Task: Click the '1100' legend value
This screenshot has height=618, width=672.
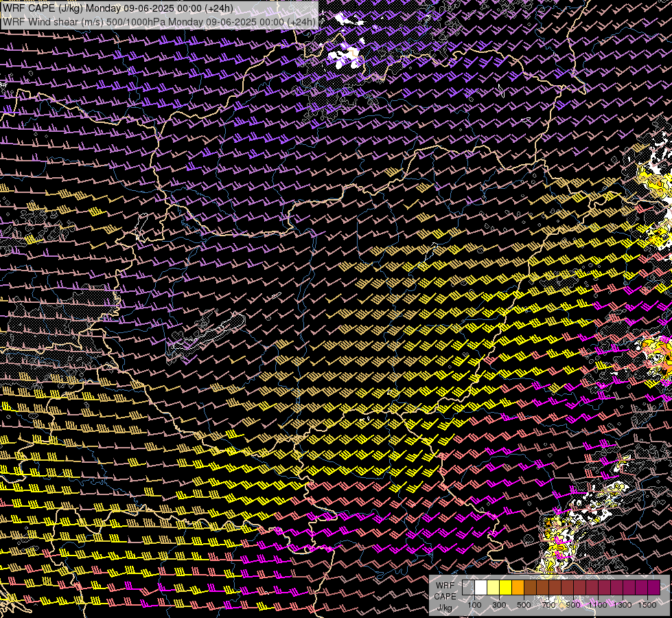Action: 597,605
